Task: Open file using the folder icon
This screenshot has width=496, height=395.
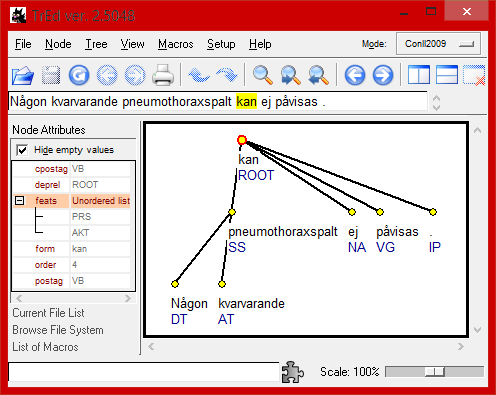Action: pyautogui.click(x=23, y=75)
